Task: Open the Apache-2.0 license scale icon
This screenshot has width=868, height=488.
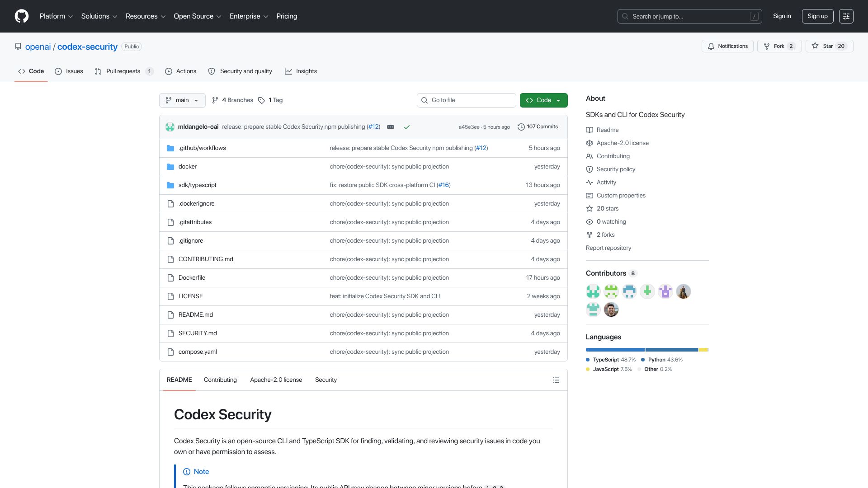Action: click(x=590, y=143)
